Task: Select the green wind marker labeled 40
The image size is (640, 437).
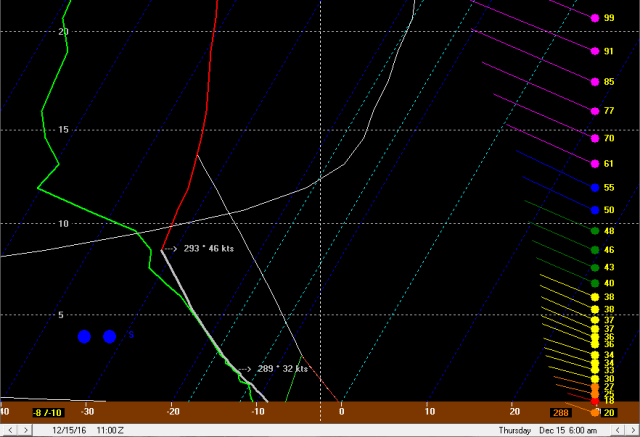Action: 595,283
